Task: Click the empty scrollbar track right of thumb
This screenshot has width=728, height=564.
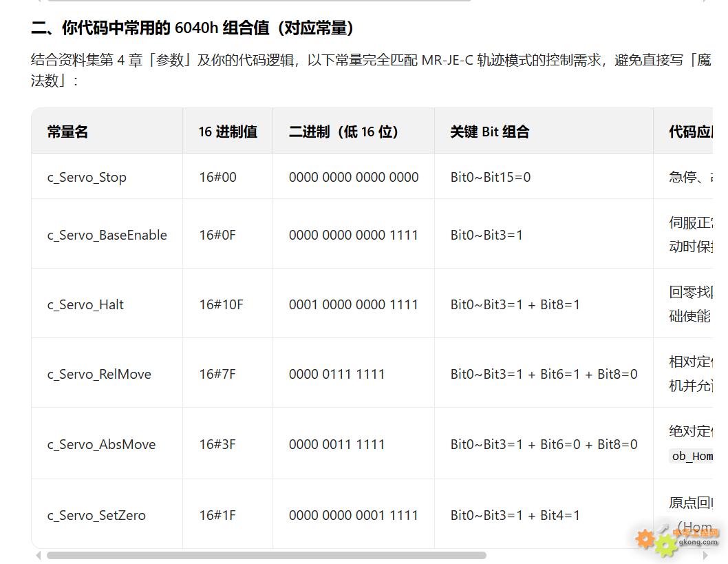Action: 592,555
